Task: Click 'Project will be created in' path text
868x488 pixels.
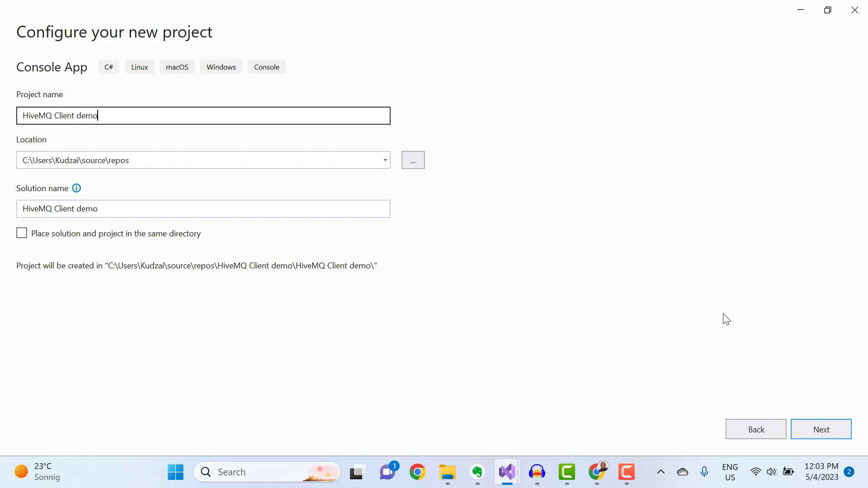Action: click(197, 266)
